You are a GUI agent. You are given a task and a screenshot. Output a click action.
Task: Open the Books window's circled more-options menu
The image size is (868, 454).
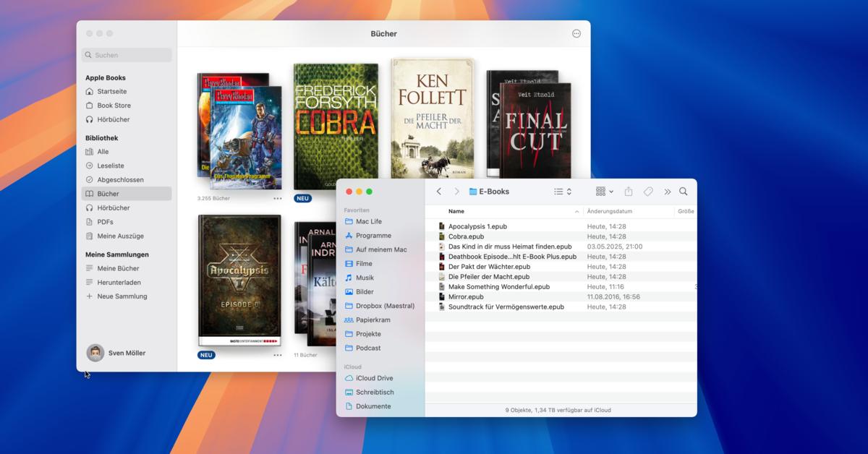(x=576, y=33)
